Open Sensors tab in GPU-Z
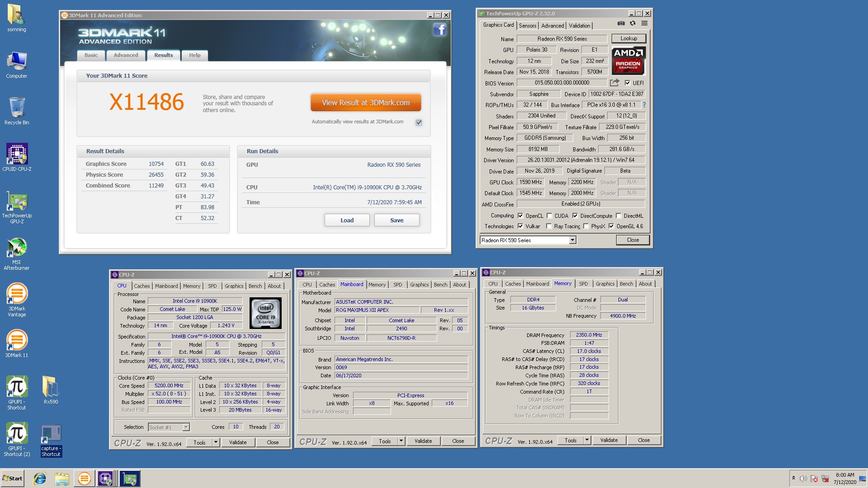 coord(528,26)
